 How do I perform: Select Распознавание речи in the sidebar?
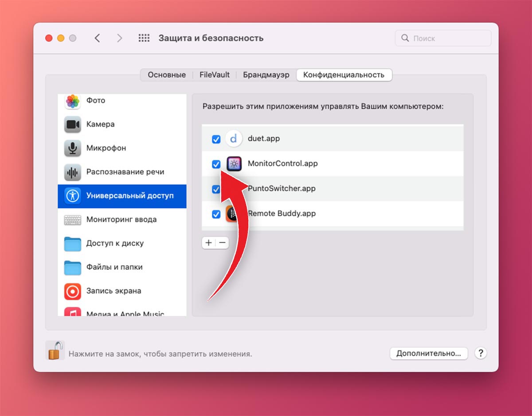[125, 172]
